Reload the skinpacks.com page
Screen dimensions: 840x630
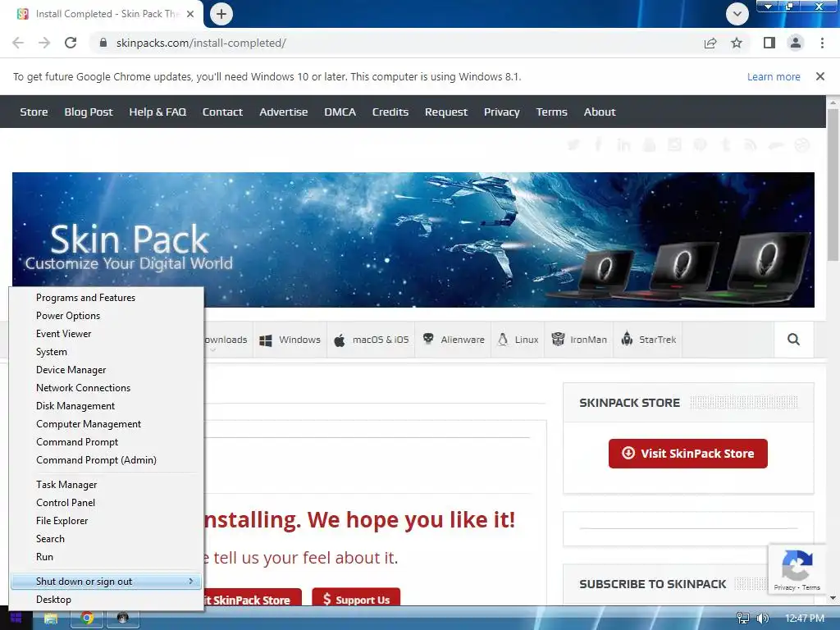point(71,43)
